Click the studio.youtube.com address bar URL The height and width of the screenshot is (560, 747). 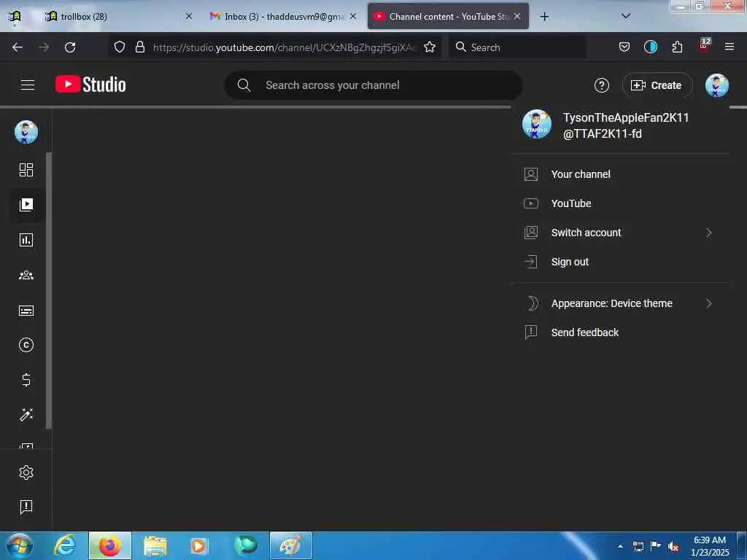[x=285, y=47]
